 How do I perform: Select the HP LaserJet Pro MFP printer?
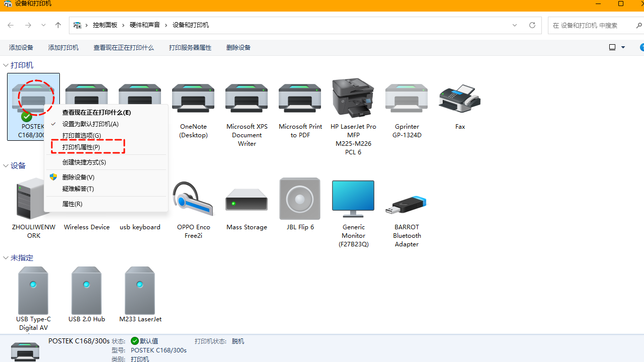(x=353, y=117)
